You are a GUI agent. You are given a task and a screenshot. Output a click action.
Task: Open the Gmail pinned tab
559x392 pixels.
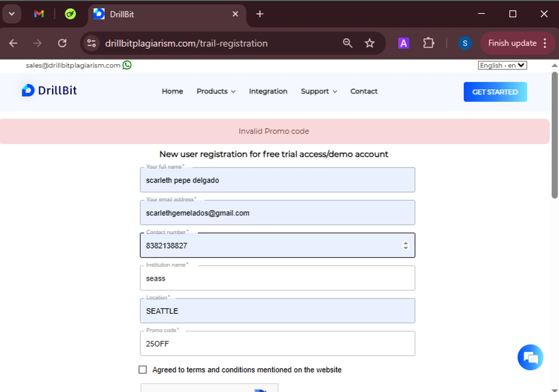point(39,14)
